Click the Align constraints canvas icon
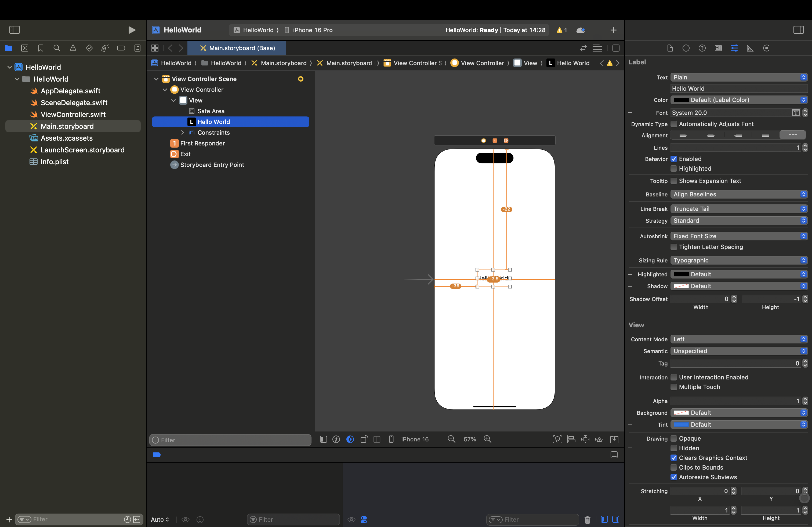Screen dimensions: 812x527 (571, 439)
